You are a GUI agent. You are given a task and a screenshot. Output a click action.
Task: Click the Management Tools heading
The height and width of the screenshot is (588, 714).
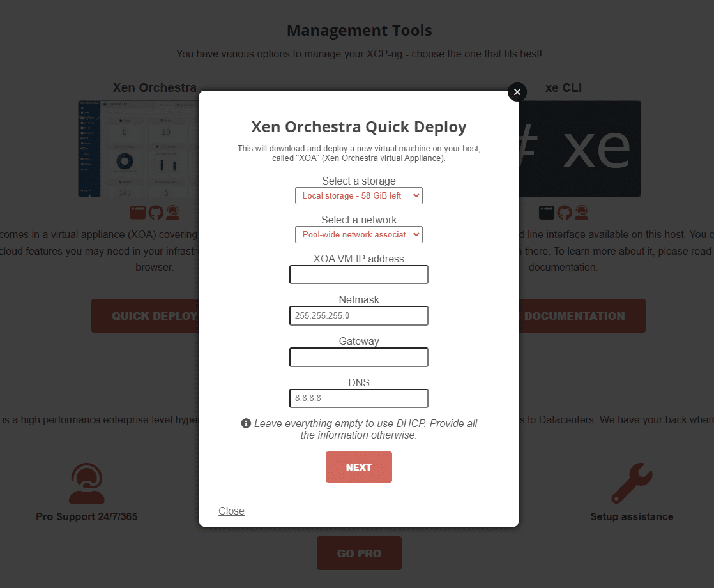click(360, 31)
